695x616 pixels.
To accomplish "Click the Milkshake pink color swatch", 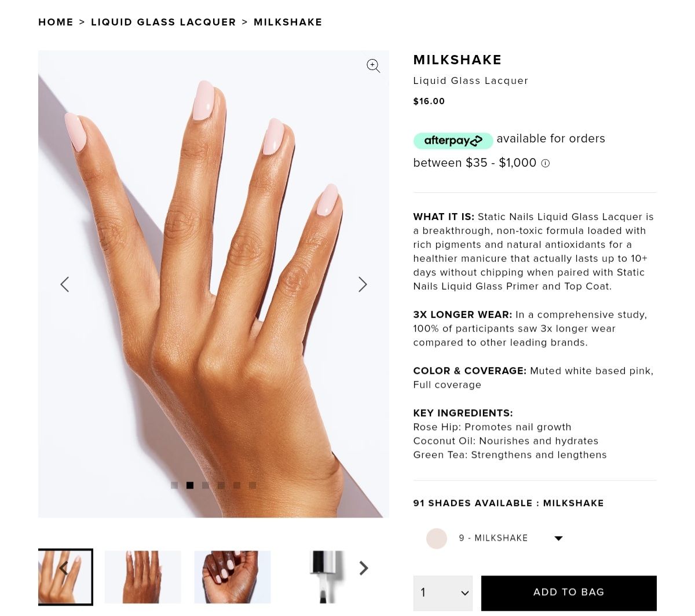I will point(437,538).
